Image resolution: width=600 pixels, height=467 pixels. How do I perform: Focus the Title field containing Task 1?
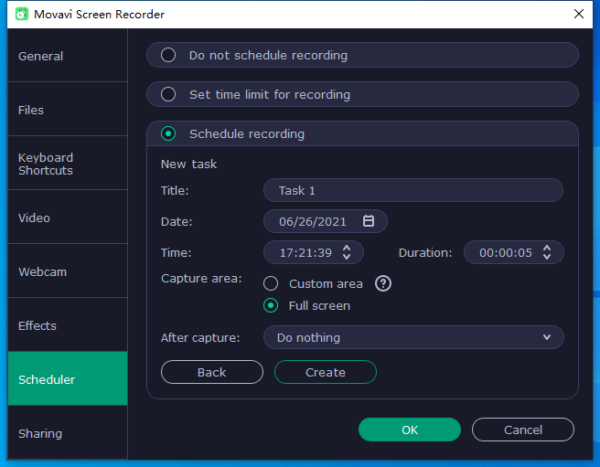(413, 190)
